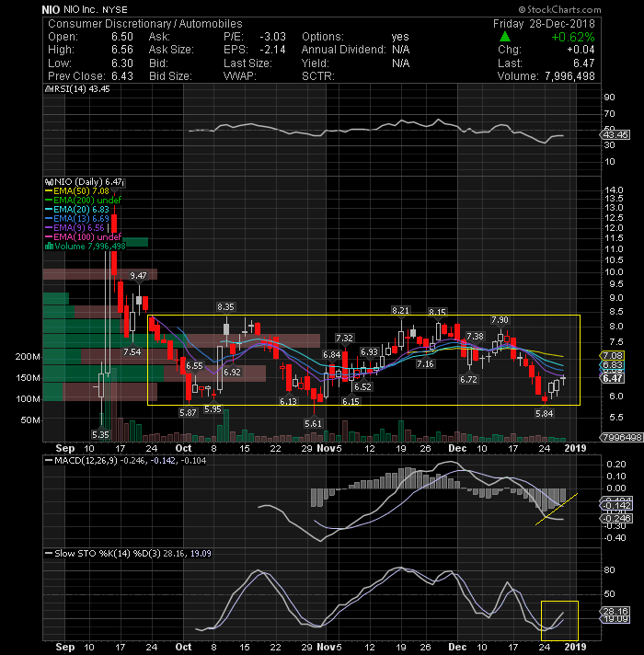Click the header Volume 7,996,498 figure

[x=569, y=76]
